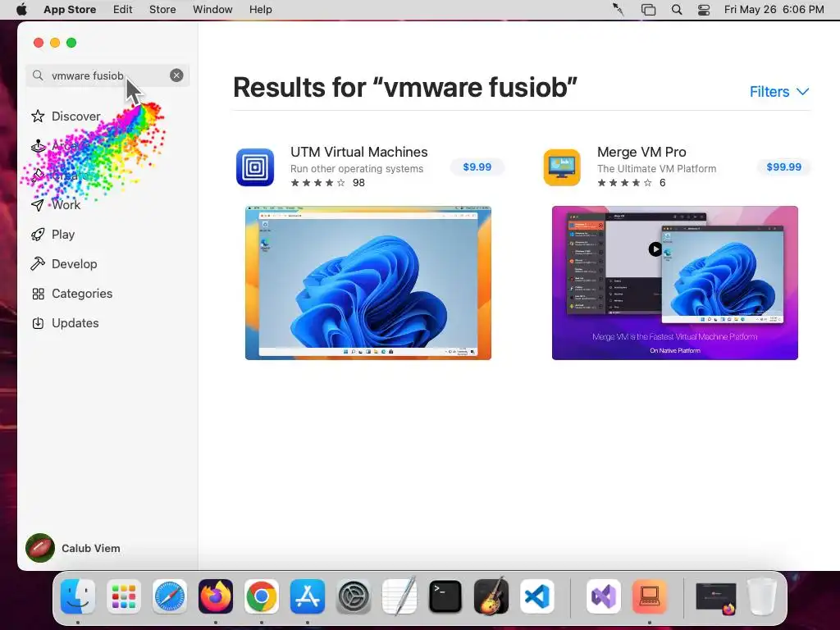
Task: Play the Merge VM Pro preview video
Action: (655, 249)
